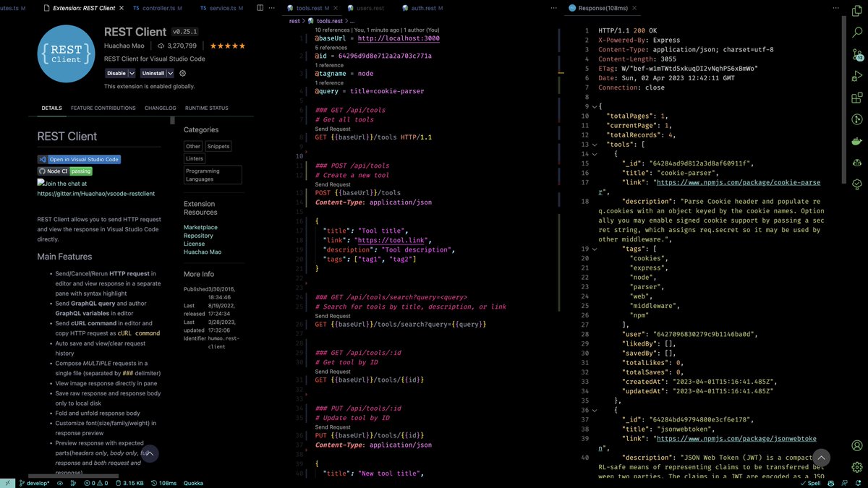Open Source Control view with badge
The width and height of the screenshot is (868, 488).
click(857, 55)
